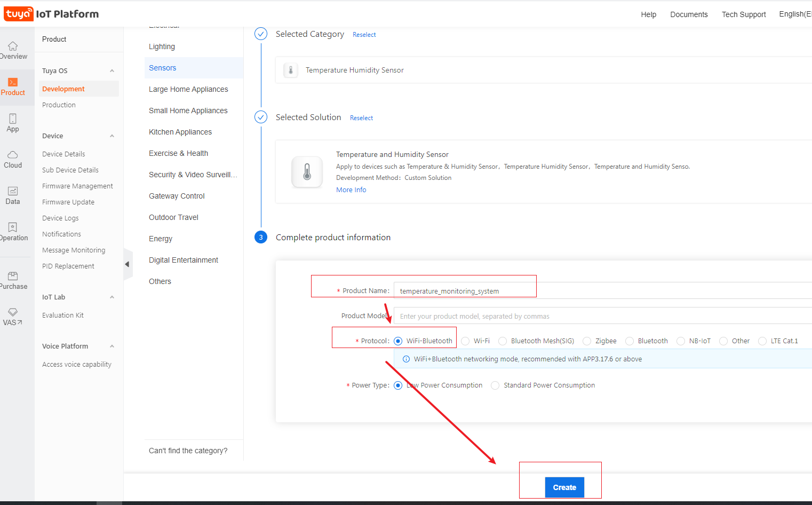The height and width of the screenshot is (505, 812).
Task: Select the WiFi-Bluetooth protocol radio
Action: pos(398,341)
